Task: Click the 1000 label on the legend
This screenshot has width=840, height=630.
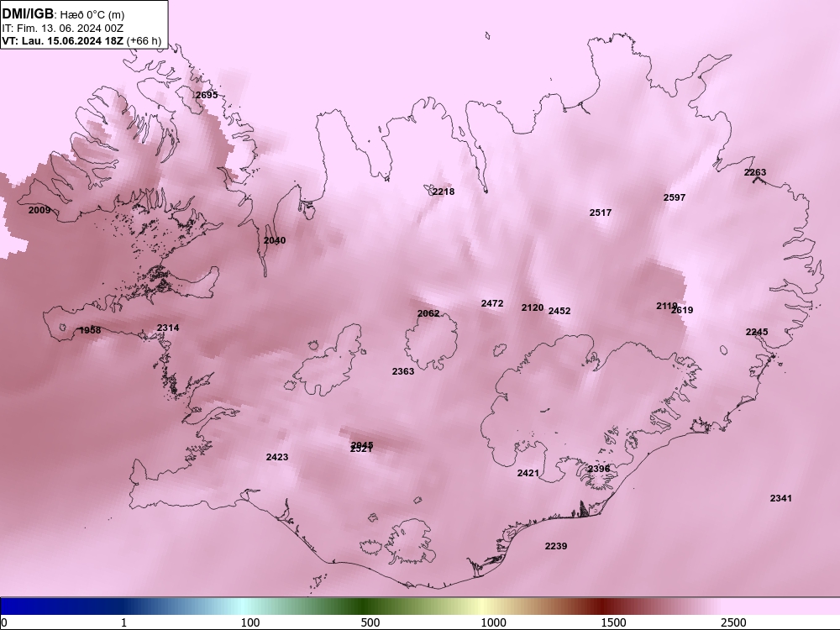Action: [493, 622]
